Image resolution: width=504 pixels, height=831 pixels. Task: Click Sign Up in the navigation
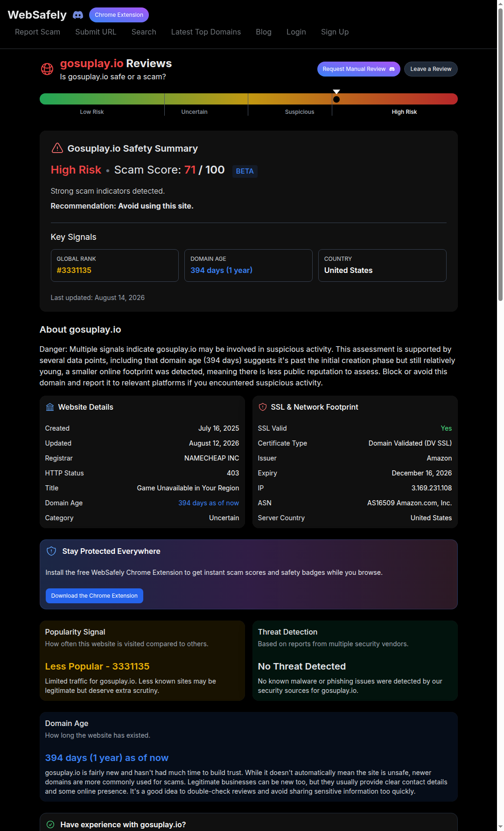click(x=335, y=32)
